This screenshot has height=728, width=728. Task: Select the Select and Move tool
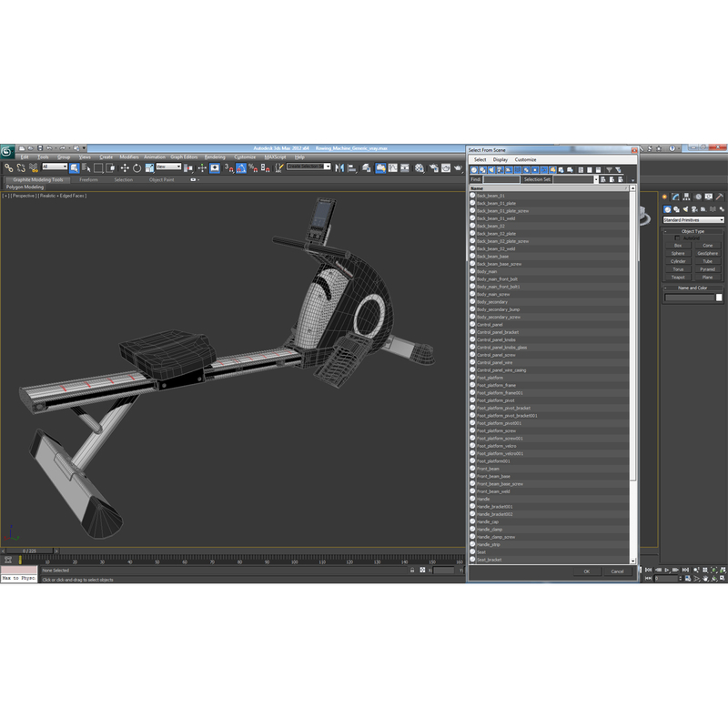(125, 168)
